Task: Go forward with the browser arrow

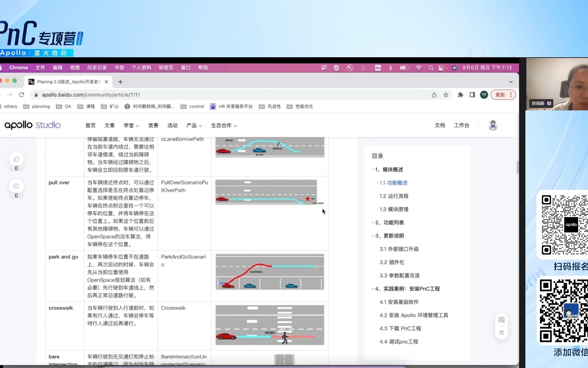Action: (10, 95)
